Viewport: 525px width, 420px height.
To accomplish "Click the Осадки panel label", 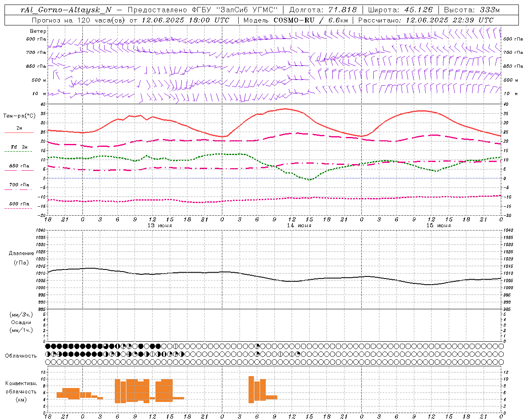I will click(21, 322).
